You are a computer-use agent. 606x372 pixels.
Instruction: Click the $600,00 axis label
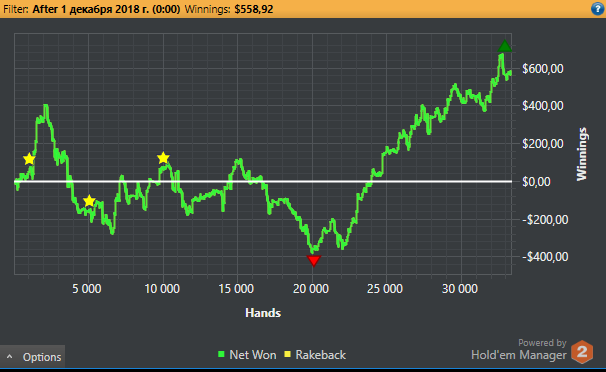[543, 69]
